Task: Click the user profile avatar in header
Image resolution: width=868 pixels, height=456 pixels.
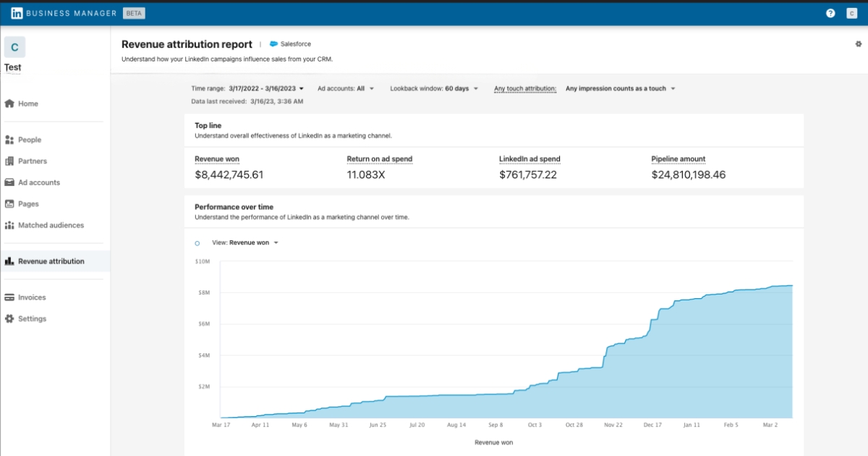Action: tap(851, 13)
